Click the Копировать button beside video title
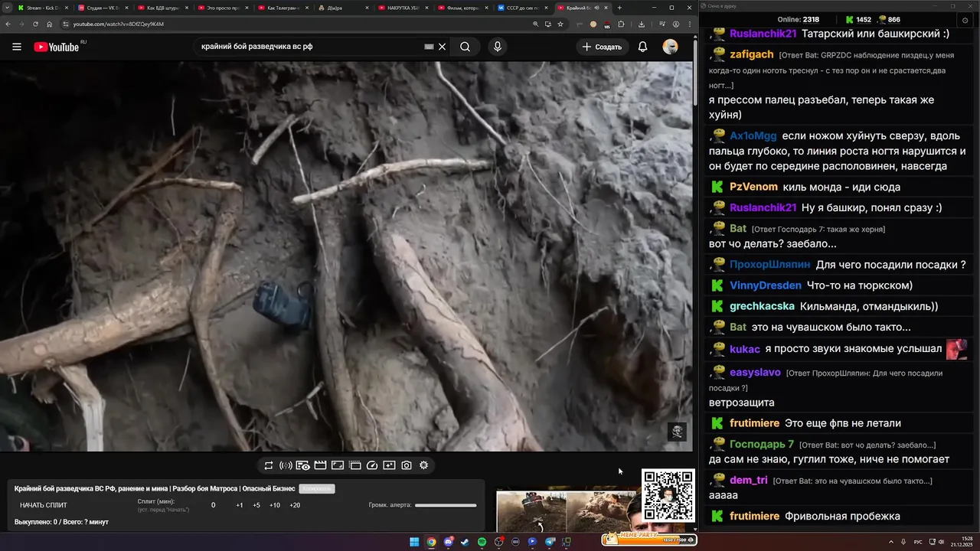Image resolution: width=980 pixels, height=551 pixels. [x=317, y=488]
